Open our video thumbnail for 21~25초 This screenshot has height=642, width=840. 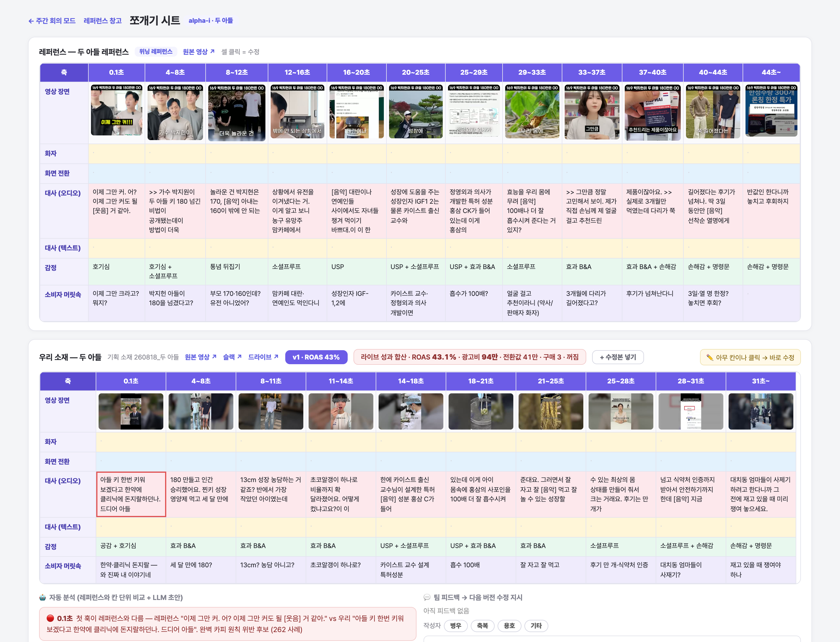coord(551,411)
